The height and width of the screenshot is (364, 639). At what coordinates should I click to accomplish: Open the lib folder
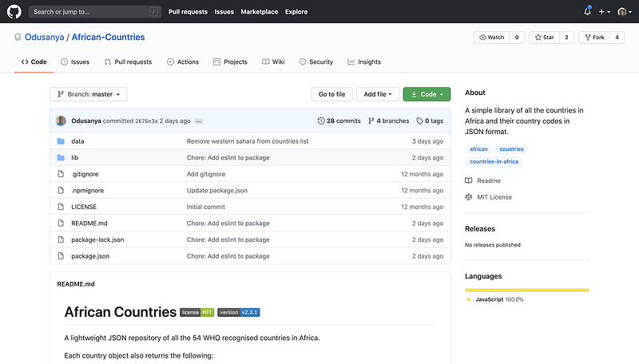click(x=74, y=157)
